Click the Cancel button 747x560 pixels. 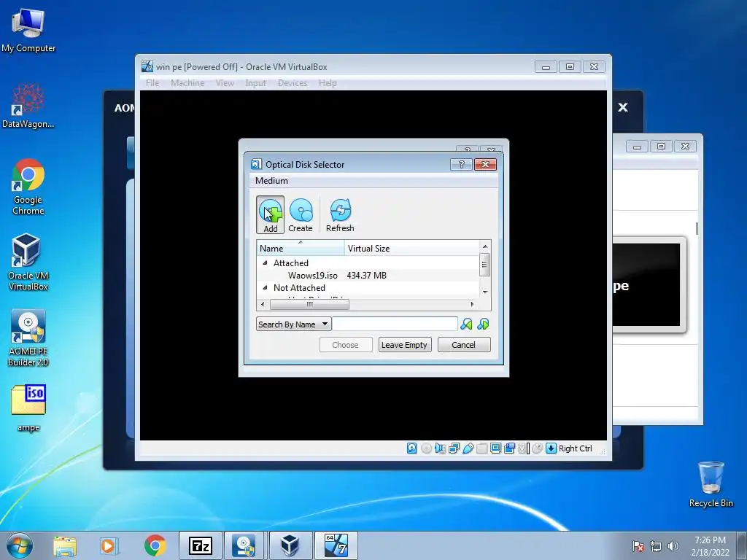pyautogui.click(x=463, y=345)
